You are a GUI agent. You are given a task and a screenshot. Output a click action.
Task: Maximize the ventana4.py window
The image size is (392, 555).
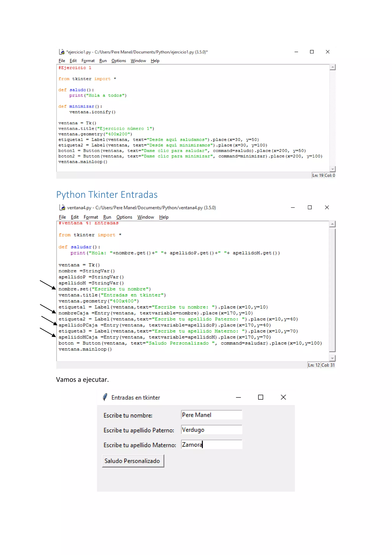click(x=310, y=207)
